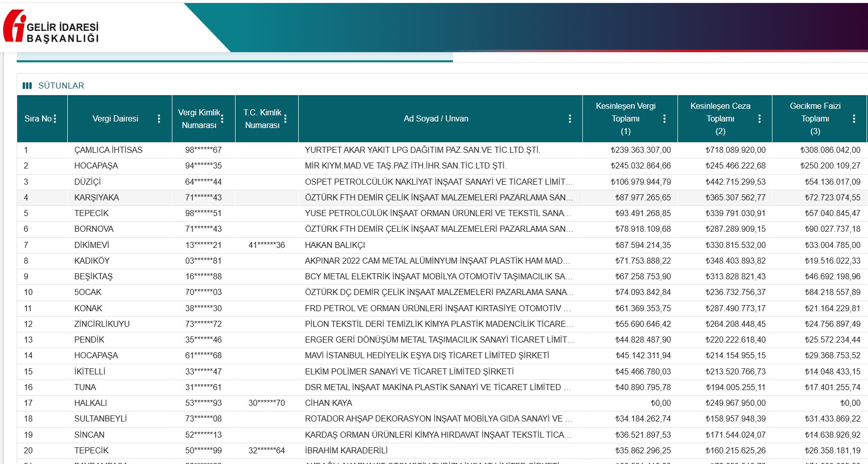Click KONAK tax office cell
This screenshot has width=868, height=464.
pos(88,308)
